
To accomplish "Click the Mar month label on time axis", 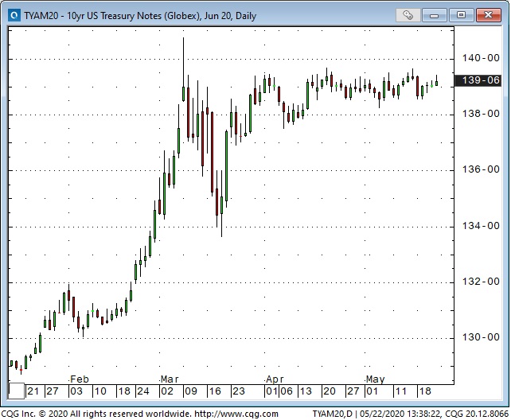I will click(170, 379).
